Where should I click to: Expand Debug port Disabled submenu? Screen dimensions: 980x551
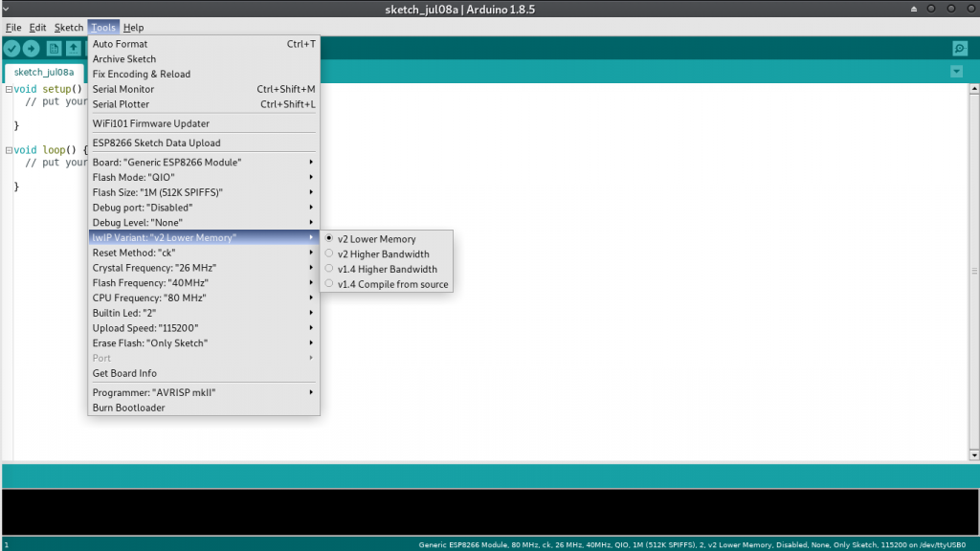click(x=204, y=207)
